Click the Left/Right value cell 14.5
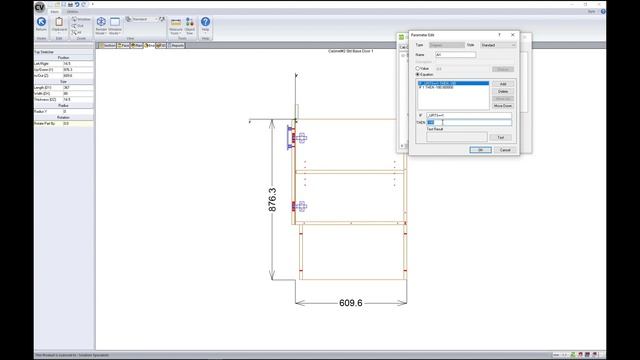 point(78,64)
